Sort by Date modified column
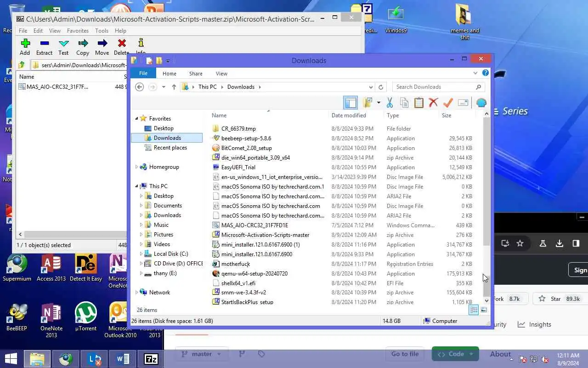The width and height of the screenshot is (588, 368). [349, 115]
